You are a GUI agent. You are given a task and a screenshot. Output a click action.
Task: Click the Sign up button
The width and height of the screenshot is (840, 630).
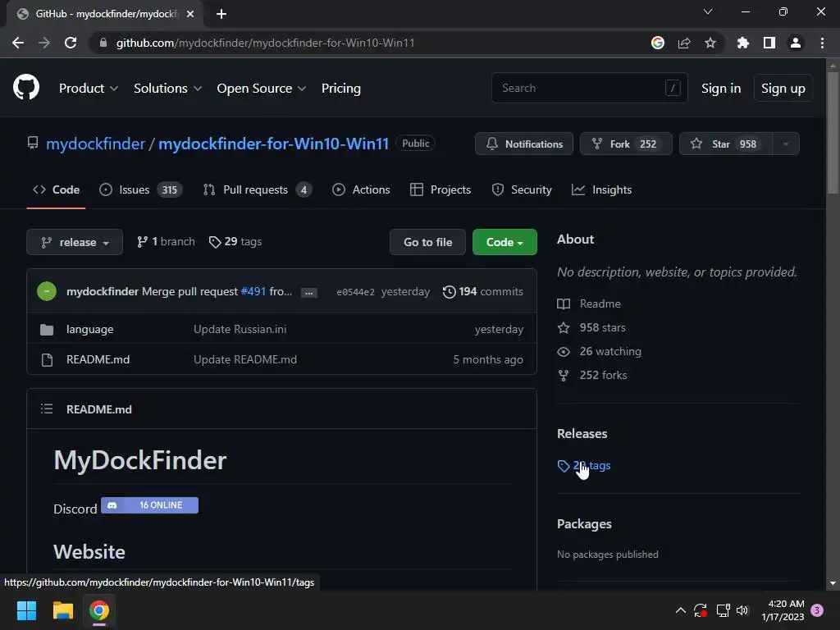click(x=783, y=89)
